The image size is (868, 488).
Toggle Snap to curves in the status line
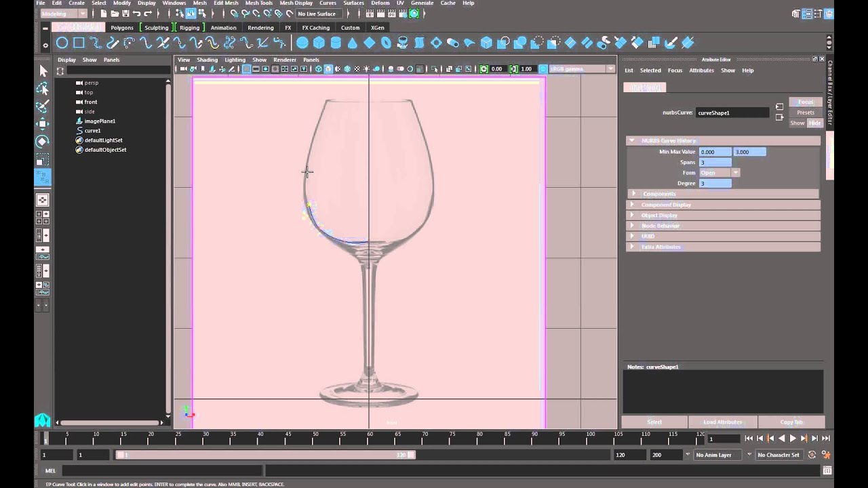pos(245,14)
